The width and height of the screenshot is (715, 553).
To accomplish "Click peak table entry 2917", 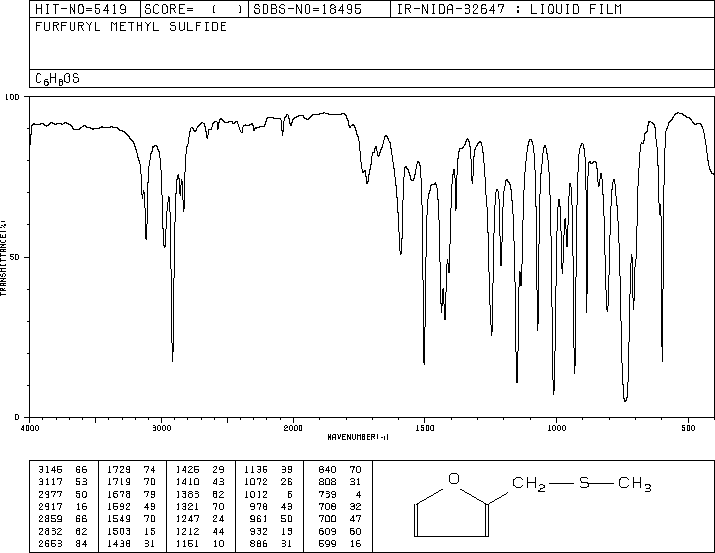I will (x=50, y=506).
